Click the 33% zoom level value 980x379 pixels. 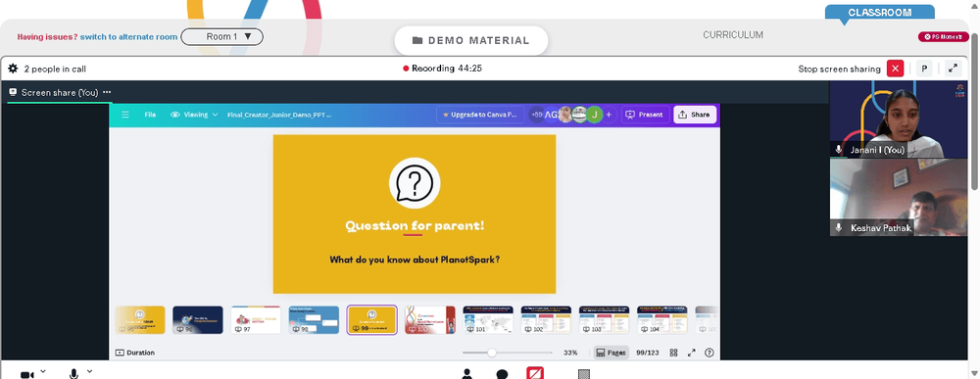[570, 353]
